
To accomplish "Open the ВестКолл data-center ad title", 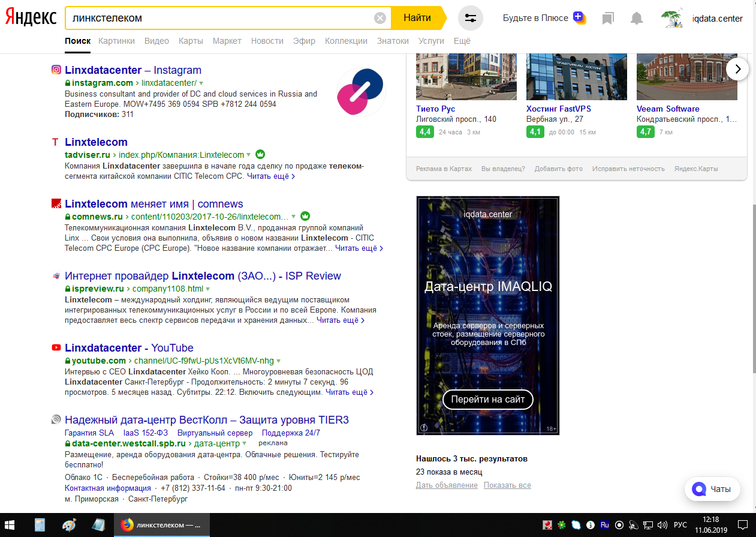I will coord(207,420).
